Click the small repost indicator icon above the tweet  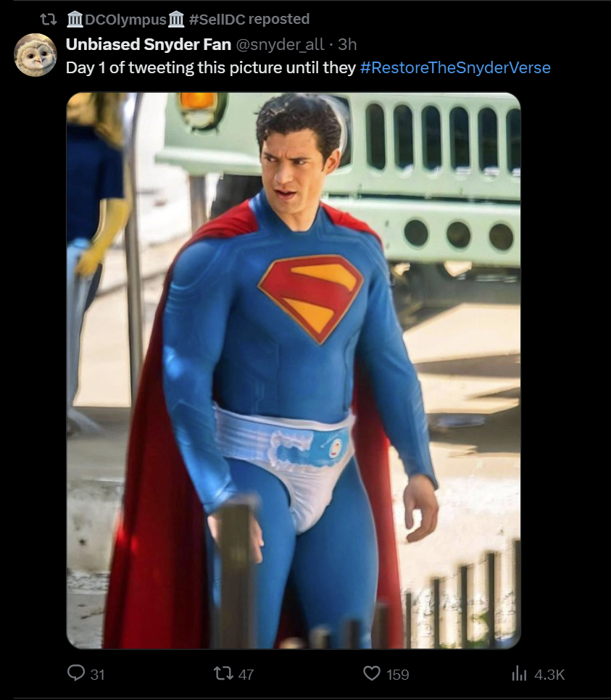click(x=49, y=20)
